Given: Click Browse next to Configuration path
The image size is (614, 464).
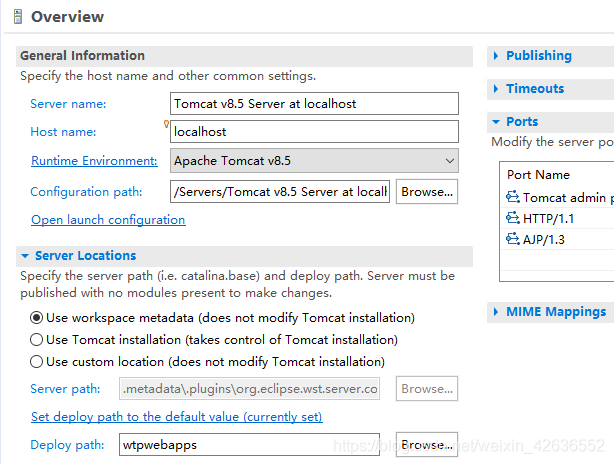Looking at the screenshot, I should [427, 192].
